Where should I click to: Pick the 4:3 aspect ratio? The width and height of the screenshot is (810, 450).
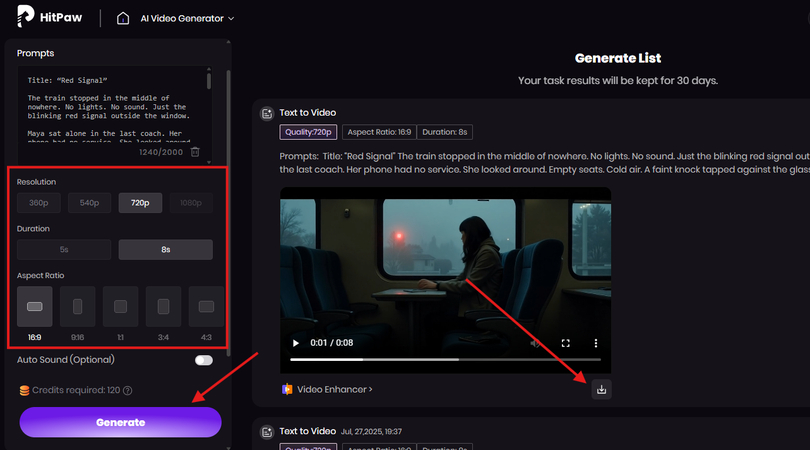pos(206,307)
